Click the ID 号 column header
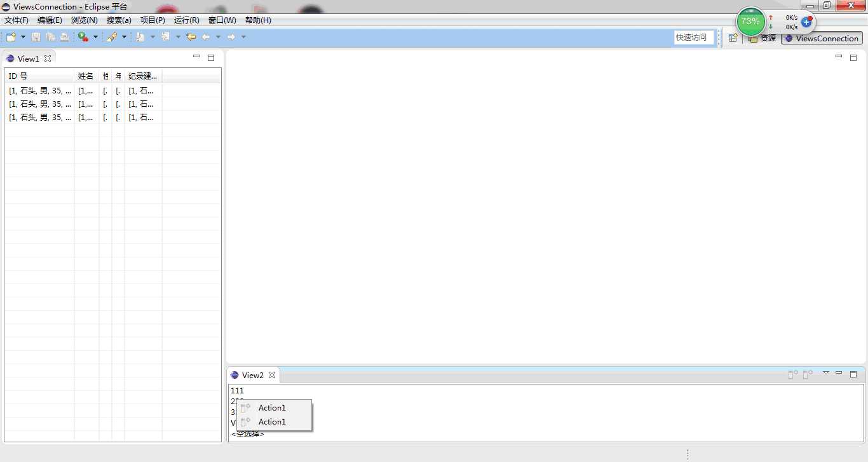Viewport: 868px width, 462px height. [39, 76]
